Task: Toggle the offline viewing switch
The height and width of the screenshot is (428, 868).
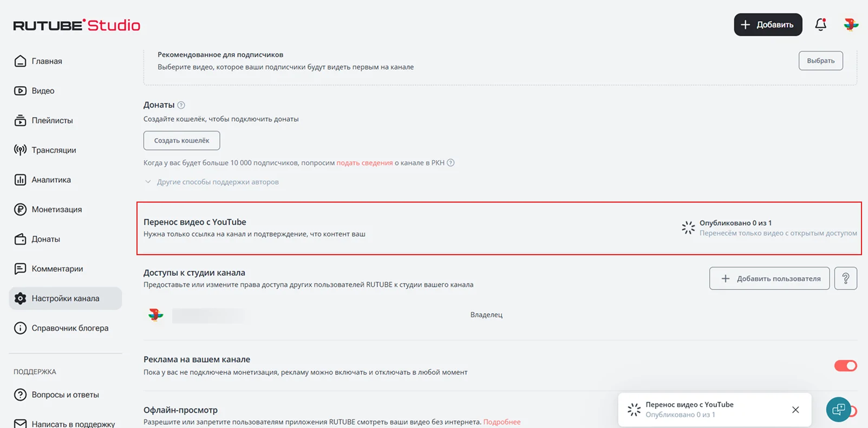Action: click(854, 411)
